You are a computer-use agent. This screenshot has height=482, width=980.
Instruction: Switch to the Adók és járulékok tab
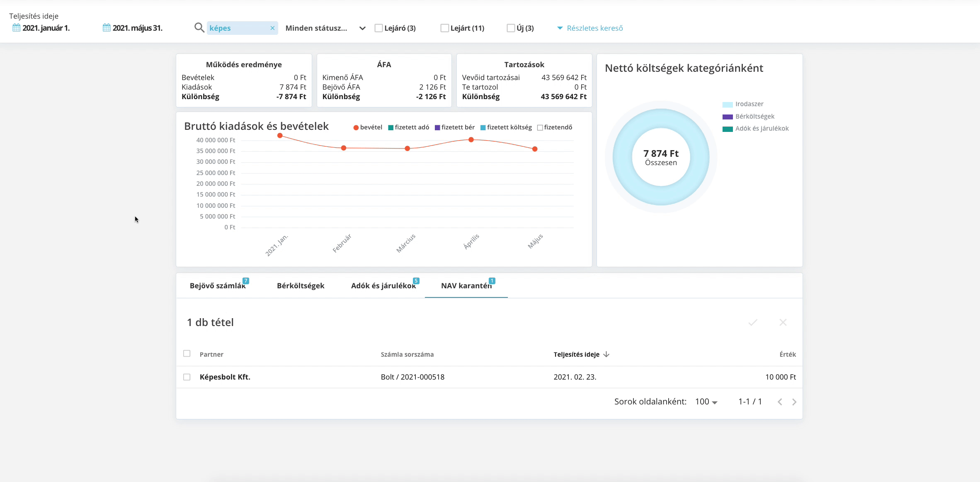click(383, 285)
